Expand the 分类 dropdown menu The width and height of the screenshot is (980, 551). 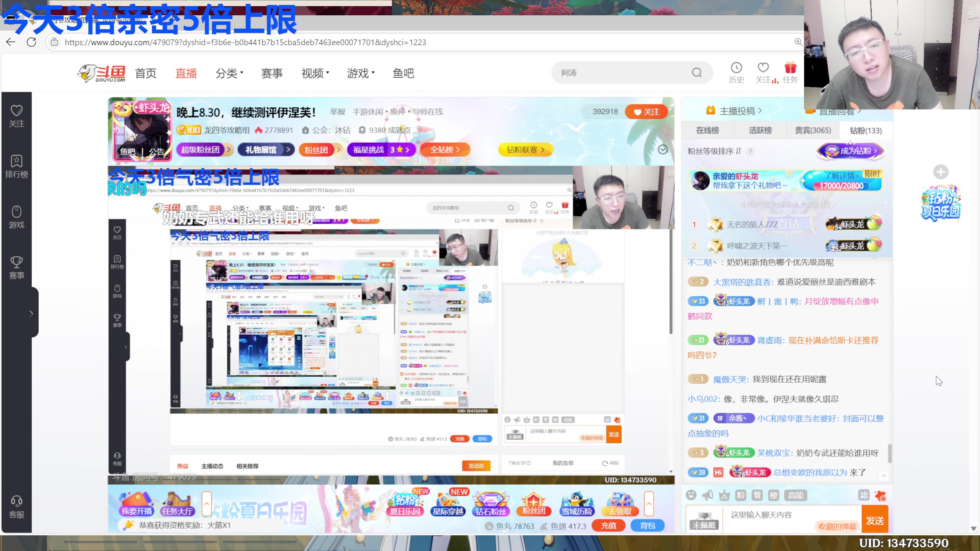pyautogui.click(x=229, y=73)
